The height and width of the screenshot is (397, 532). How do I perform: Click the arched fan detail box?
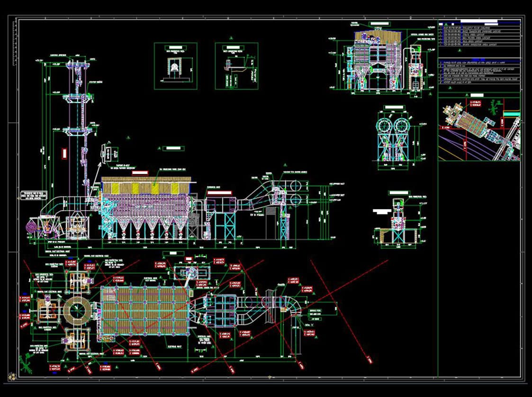tap(175, 66)
